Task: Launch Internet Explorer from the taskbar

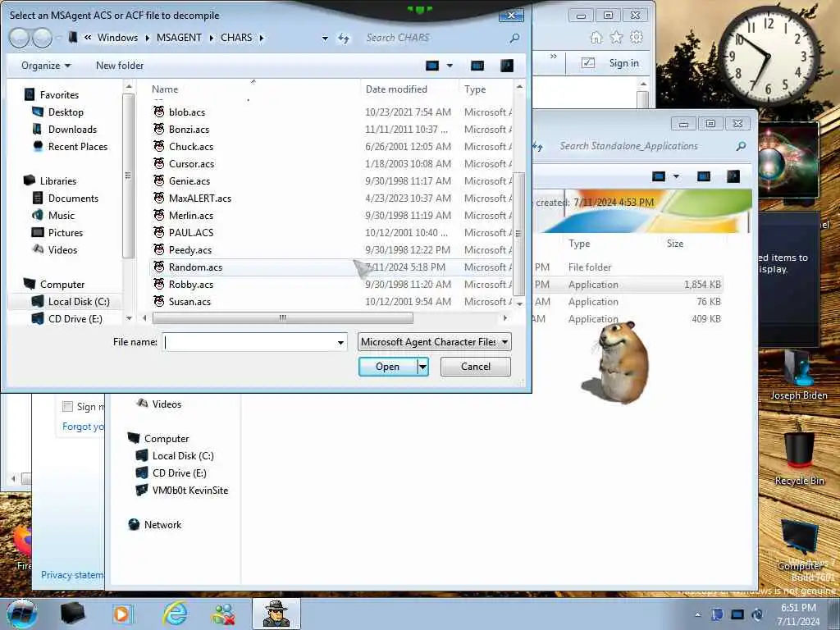Action: tap(176, 614)
